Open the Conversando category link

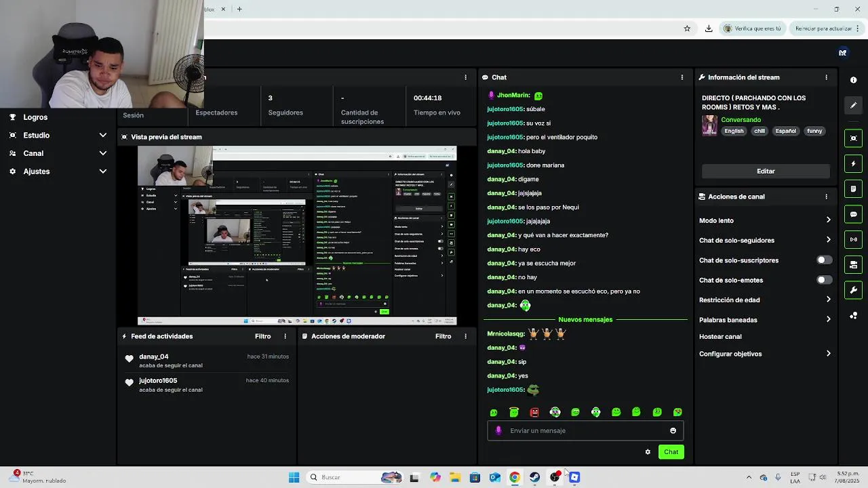point(741,120)
